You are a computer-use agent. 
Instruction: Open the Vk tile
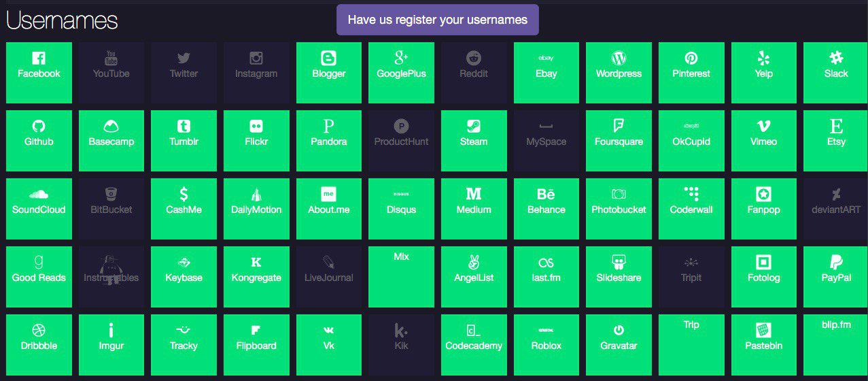tap(329, 345)
